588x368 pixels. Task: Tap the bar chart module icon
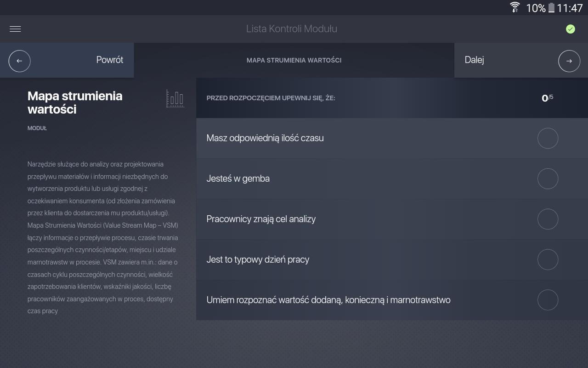175,98
